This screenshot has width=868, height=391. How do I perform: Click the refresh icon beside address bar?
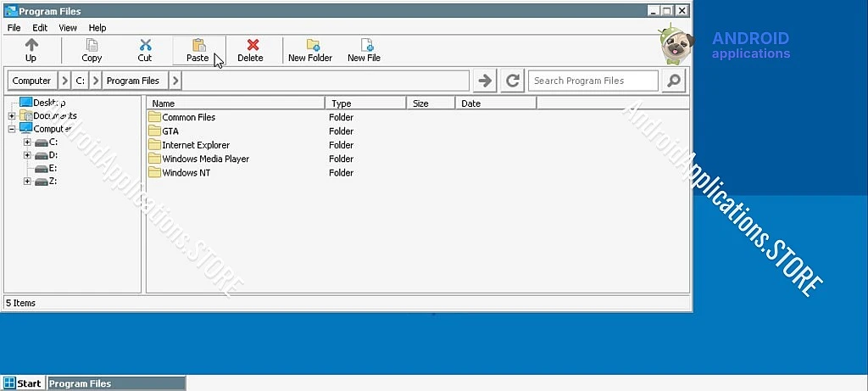(512, 81)
